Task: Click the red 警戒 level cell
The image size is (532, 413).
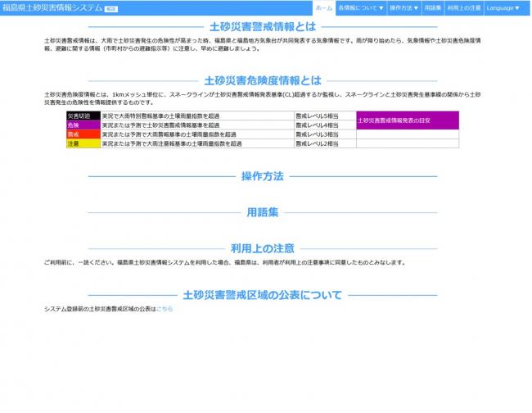Action: pos(83,134)
